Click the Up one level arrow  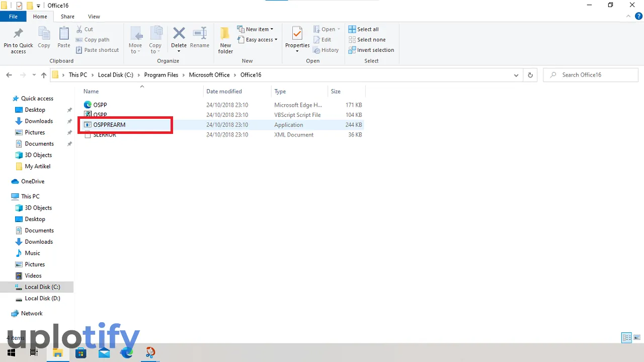pyautogui.click(x=44, y=75)
